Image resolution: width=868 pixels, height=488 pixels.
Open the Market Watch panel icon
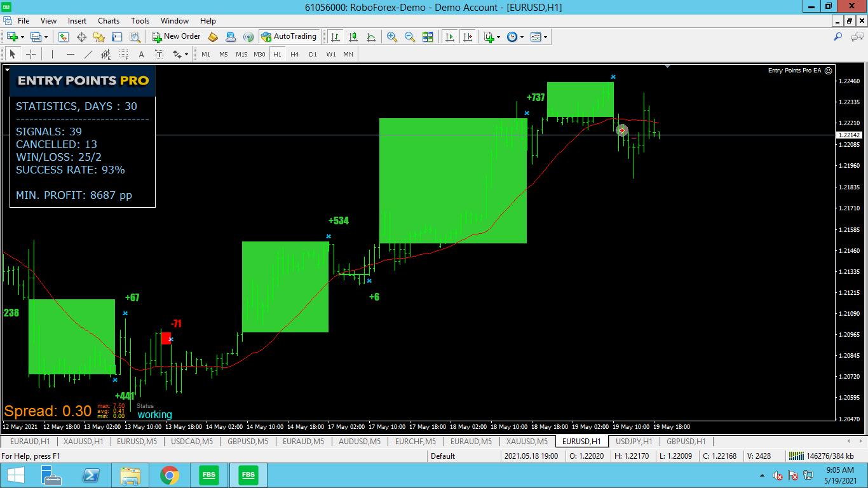pyautogui.click(x=64, y=37)
